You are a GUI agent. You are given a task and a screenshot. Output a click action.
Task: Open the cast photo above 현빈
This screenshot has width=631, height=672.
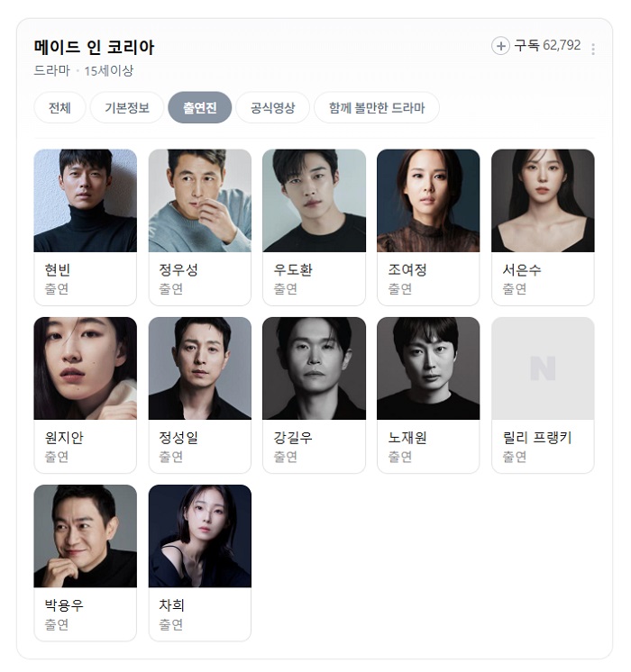pyautogui.click(x=86, y=201)
